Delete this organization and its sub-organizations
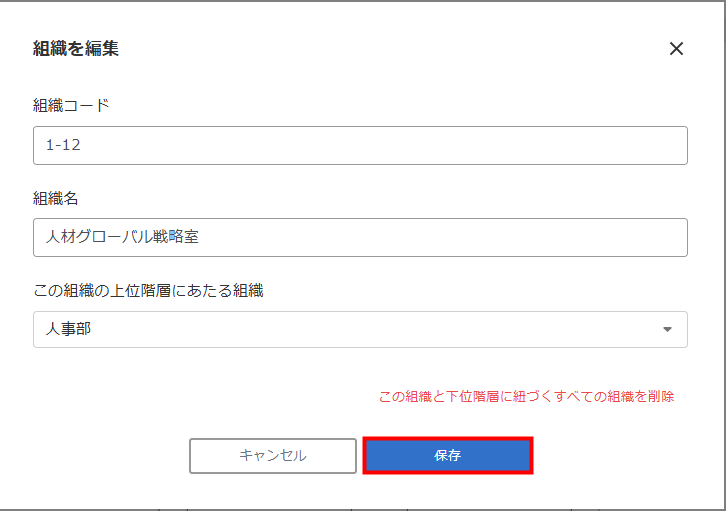 click(526, 397)
